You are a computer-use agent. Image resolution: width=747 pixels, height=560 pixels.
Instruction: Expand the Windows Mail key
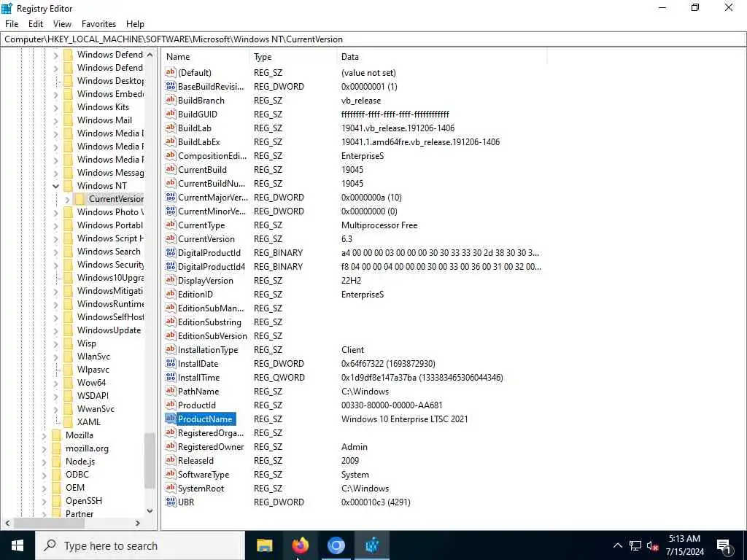click(x=55, y=120)
